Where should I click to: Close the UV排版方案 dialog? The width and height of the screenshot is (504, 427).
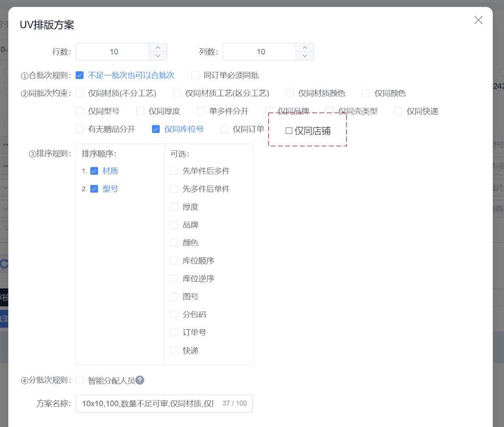click(x=478, y=20)
